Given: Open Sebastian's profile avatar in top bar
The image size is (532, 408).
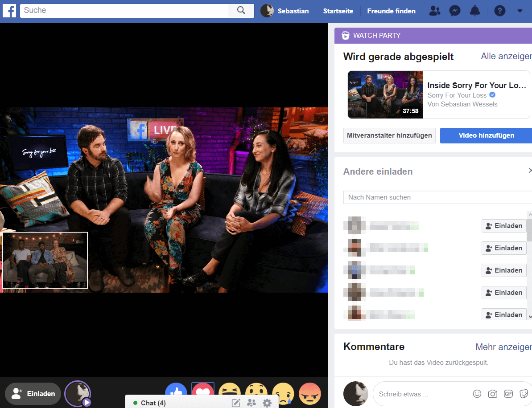Looking at the screenshot, I should point(267,11).
